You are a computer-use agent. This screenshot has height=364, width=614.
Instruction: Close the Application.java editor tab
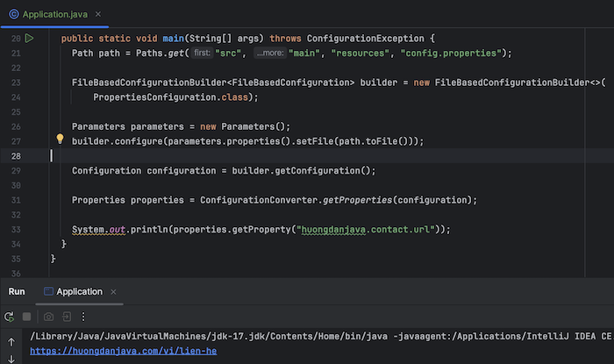point(98,15)
